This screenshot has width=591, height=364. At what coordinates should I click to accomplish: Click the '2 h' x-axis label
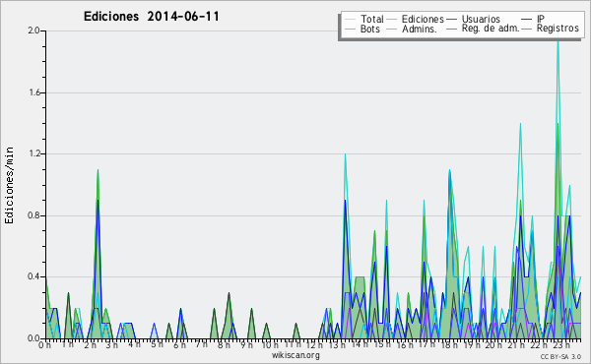click(90, 344)
